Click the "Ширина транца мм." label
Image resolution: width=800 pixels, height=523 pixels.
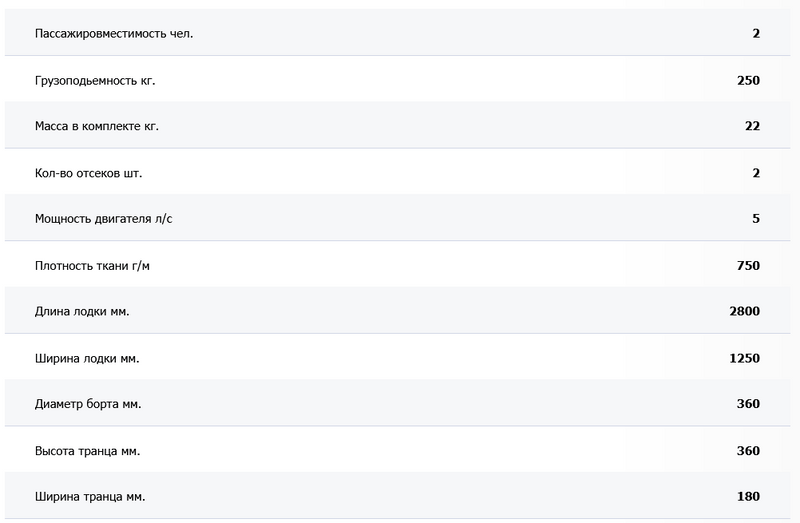89,497
